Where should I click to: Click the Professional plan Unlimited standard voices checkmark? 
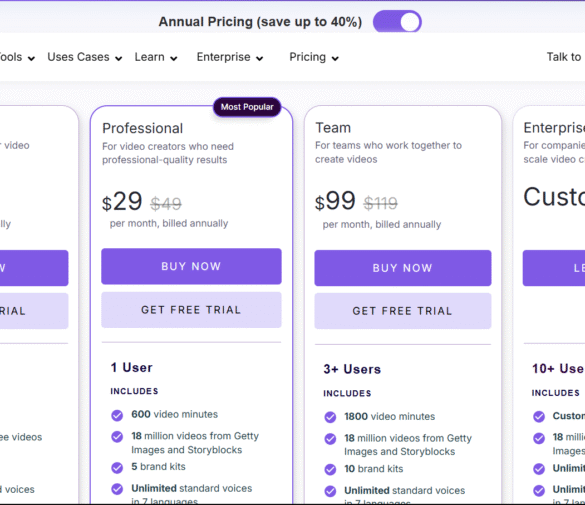(x=117, y=489)
